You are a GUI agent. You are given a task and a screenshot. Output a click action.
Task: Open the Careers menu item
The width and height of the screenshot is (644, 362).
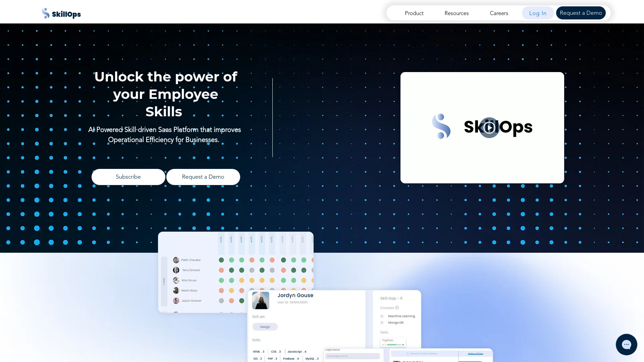(x=499, y=13)
